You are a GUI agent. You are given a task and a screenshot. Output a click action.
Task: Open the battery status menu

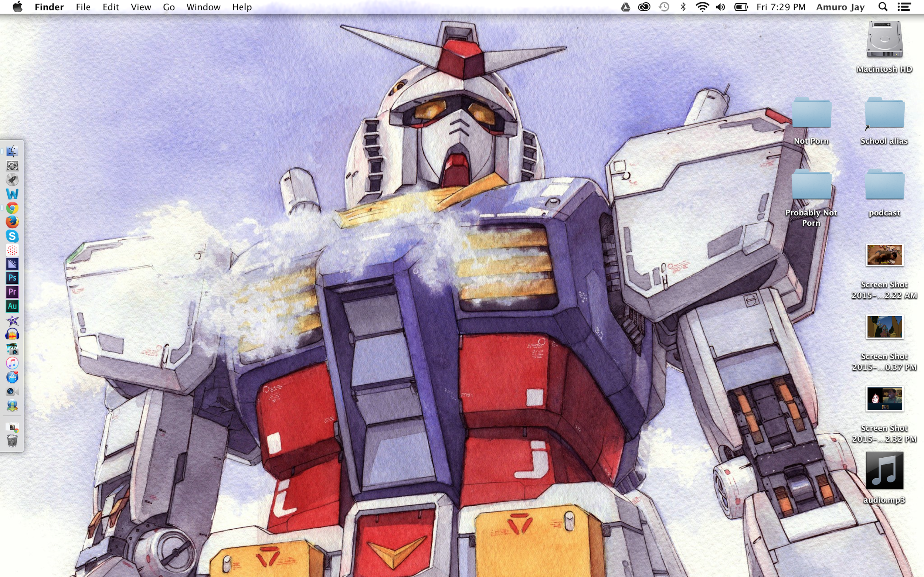coord(741,7)
